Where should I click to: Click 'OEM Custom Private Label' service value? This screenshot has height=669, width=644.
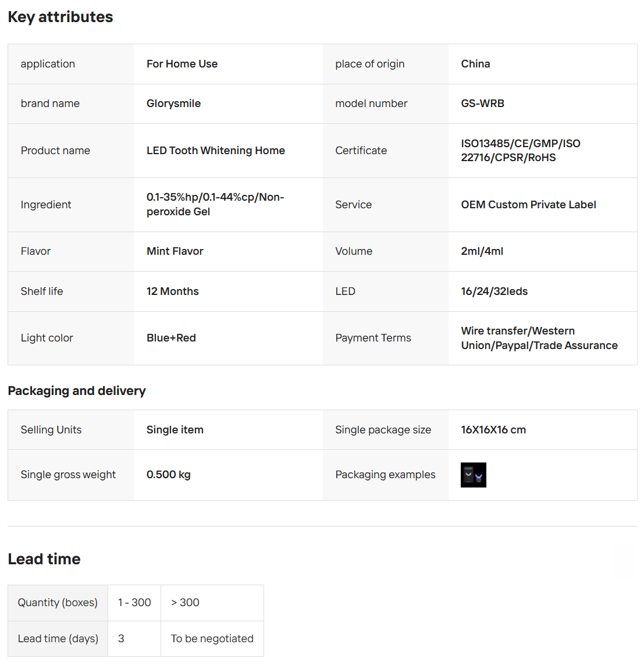click(x=528, y=205)
